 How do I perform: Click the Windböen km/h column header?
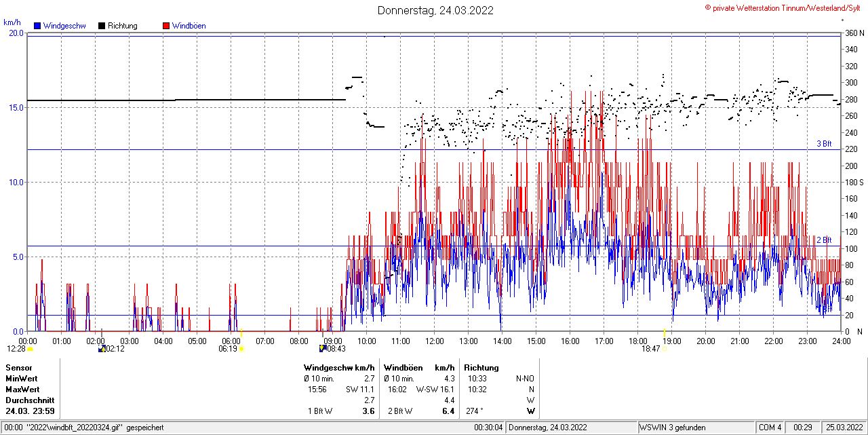tap(418, 367)
